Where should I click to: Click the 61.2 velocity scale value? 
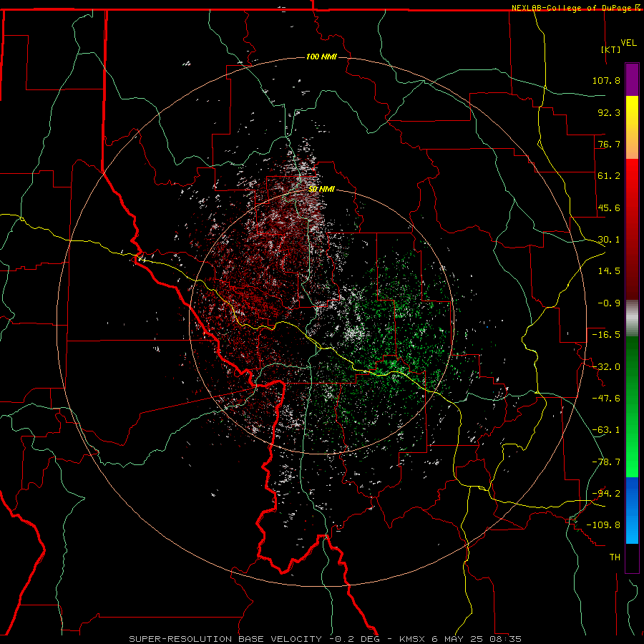click(x=609, y=176)
